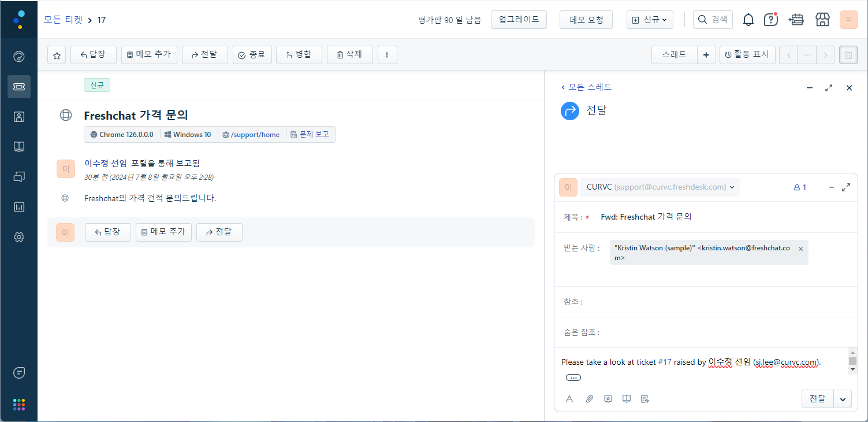Open the /support/home link
This screenshot has height=422, width=868.
(x=255, y=135)
